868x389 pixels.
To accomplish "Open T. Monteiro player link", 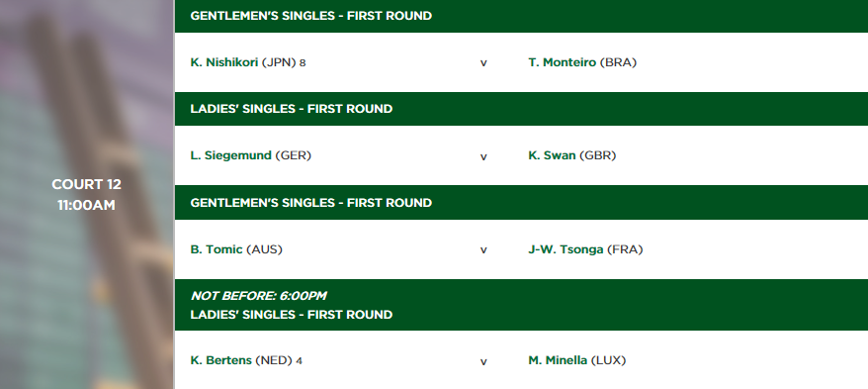I will click(562, 62).
